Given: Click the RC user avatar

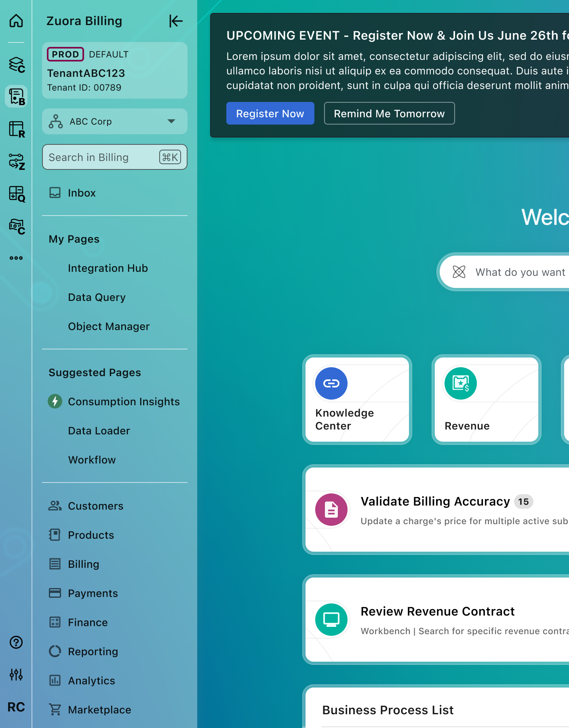Looking at the screenshot, I should pyautogui.click(x=16, y=707).
